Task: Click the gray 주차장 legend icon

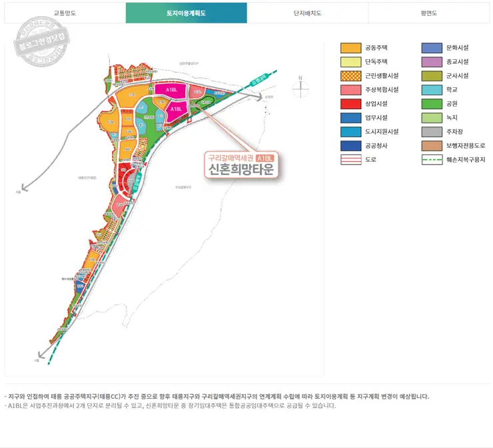Action: point(432,132)
